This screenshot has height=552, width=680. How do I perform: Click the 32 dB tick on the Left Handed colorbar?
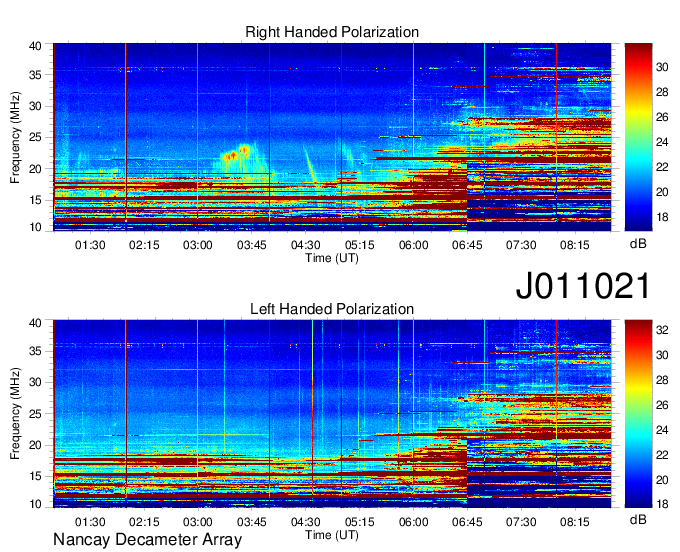[x=662, y=330]
